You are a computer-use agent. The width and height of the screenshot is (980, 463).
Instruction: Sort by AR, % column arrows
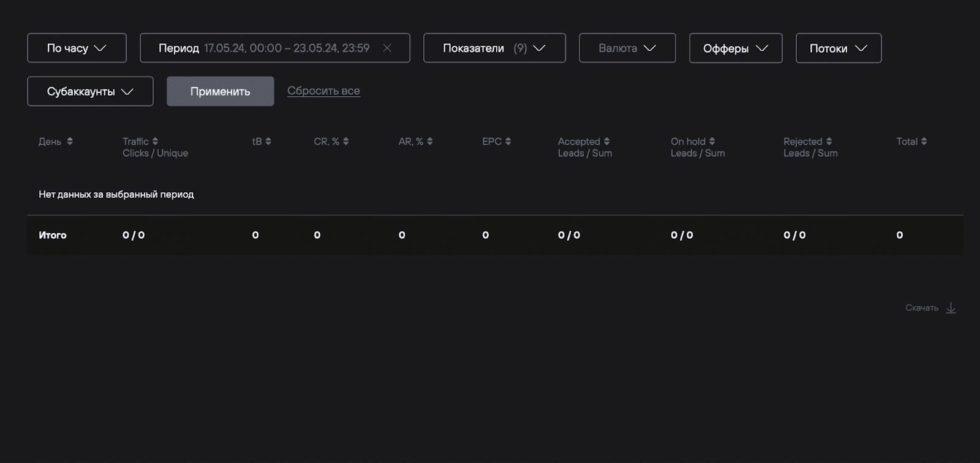(x=430, y=141)
